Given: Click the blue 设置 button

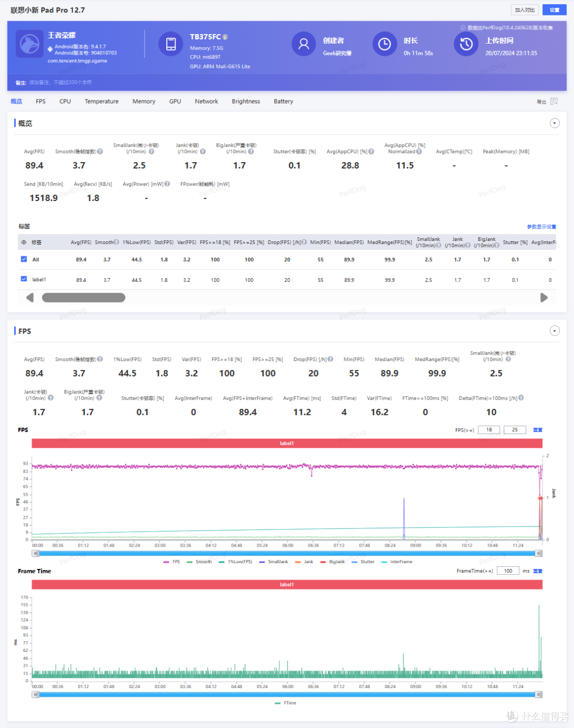Looking at the screenshot, I should coord(554,10).
